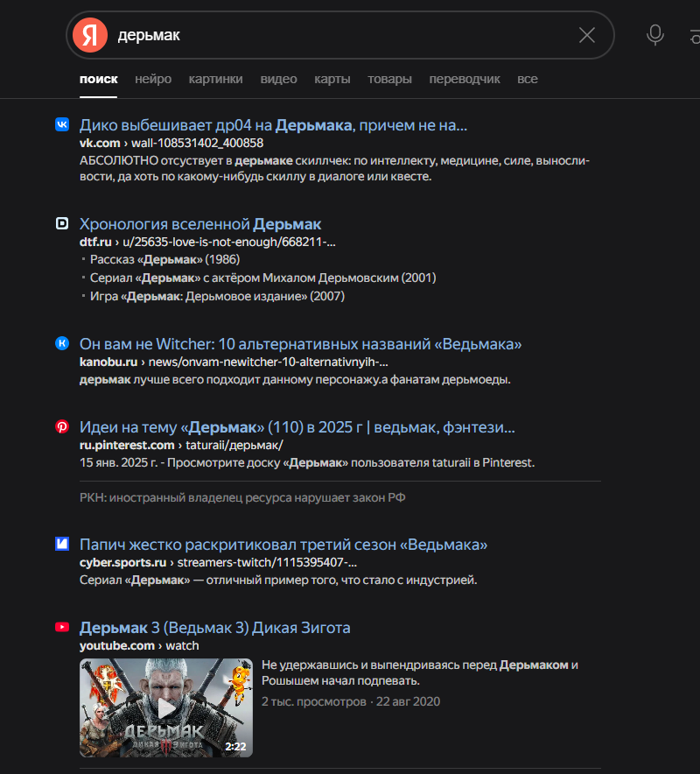Switch to the картинки tab
This screenshot has width=700, height=774.
point(215,79)
